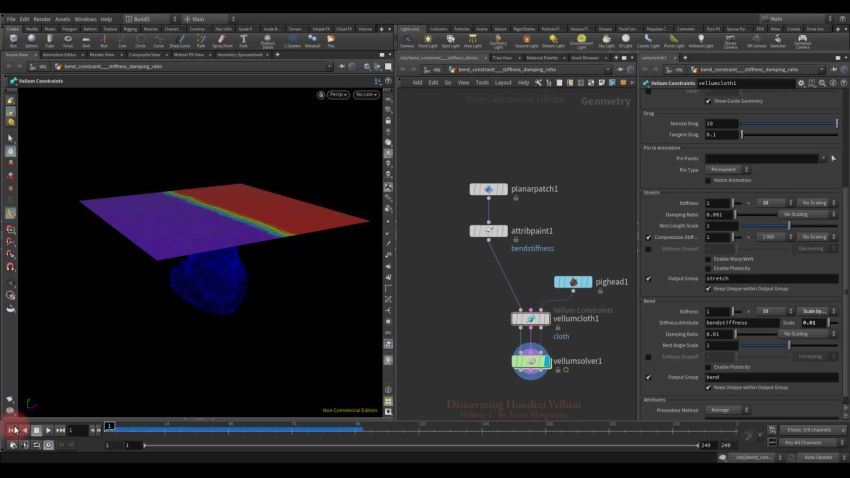Open the No cam dropdown in viewport
Screen dimensions: 850x478
[x=366, y=94]
